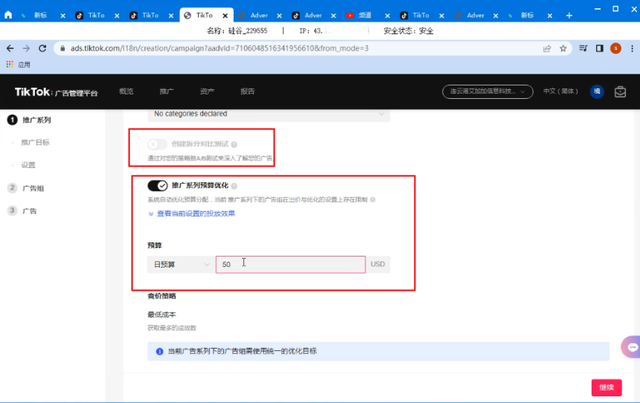Image resolution: width=640 pixels, height=403 pixels.
Task: Click the help icon next to budget optimization label
Action: click(x=234, y=186)
